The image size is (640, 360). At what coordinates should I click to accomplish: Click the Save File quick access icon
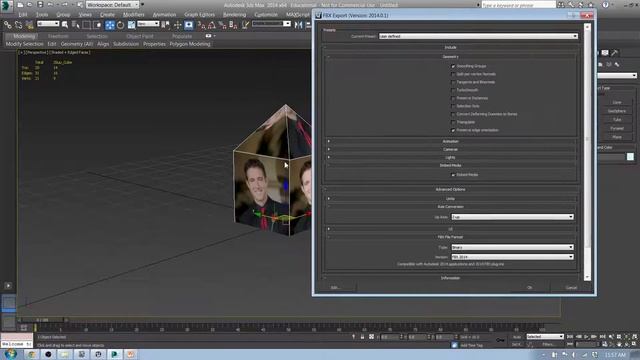(x=40, y=5)
